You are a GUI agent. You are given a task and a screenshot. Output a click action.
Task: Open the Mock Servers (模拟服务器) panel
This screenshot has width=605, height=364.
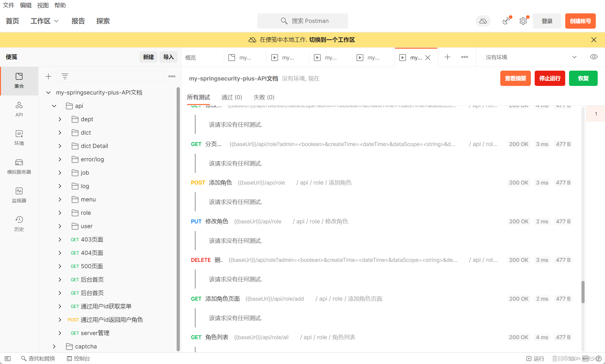click(19, 166)
